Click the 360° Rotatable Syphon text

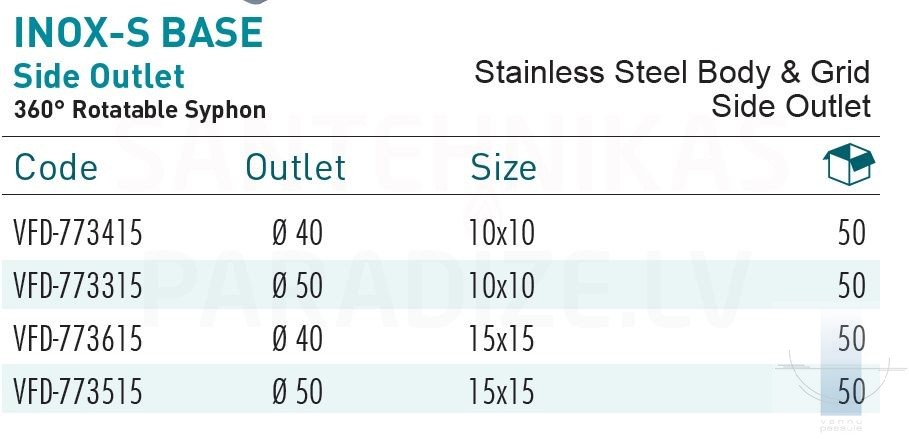[140, 109]
